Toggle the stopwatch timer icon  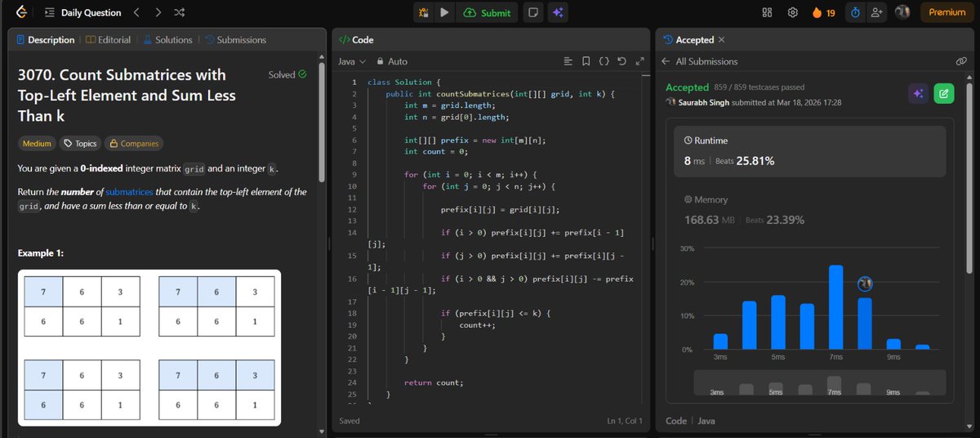855,12
